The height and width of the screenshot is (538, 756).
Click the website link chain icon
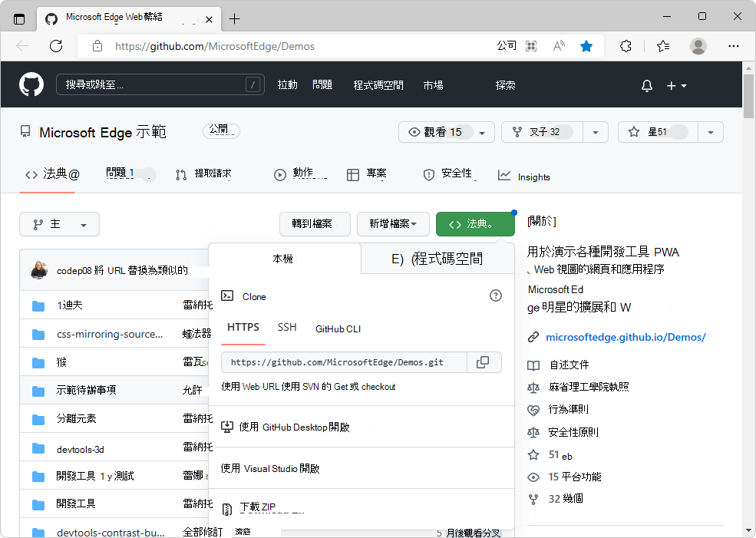533,337
